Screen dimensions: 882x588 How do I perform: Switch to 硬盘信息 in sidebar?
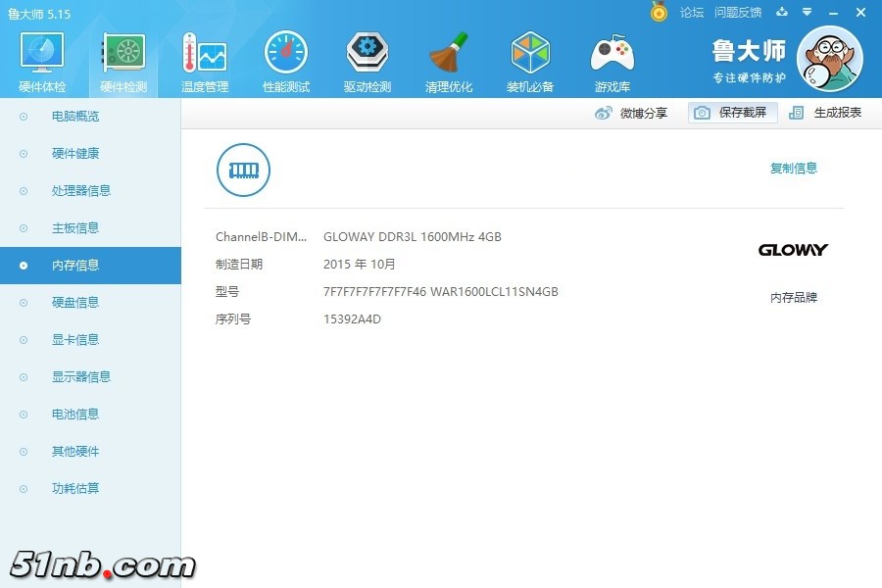click(x=75, y=303)
